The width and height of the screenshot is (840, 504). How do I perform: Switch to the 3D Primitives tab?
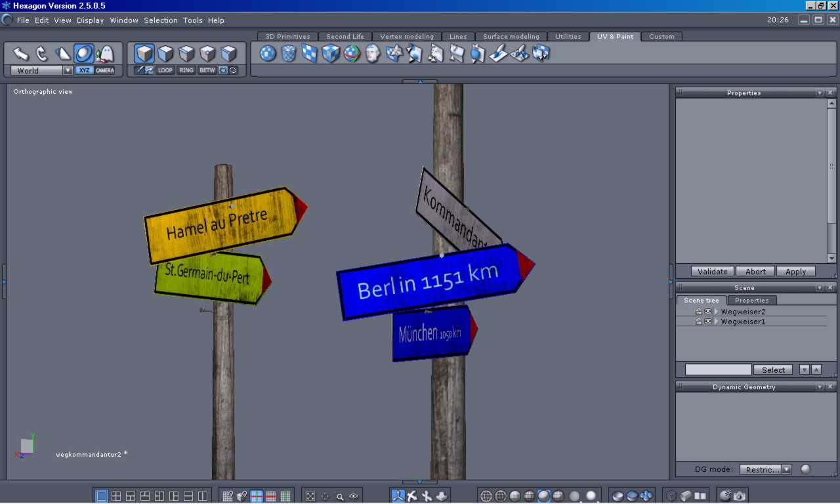pos(287,37)
